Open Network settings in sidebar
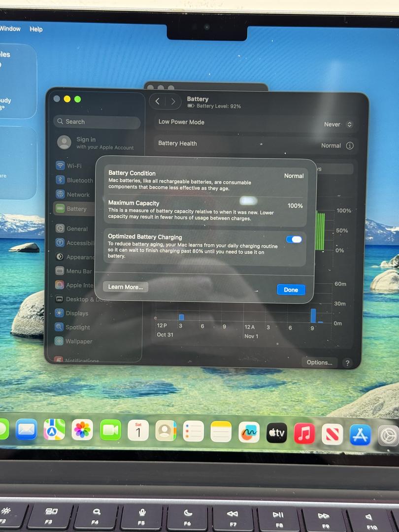This screenshot has width=399, height=532. [x=77, y=195]
